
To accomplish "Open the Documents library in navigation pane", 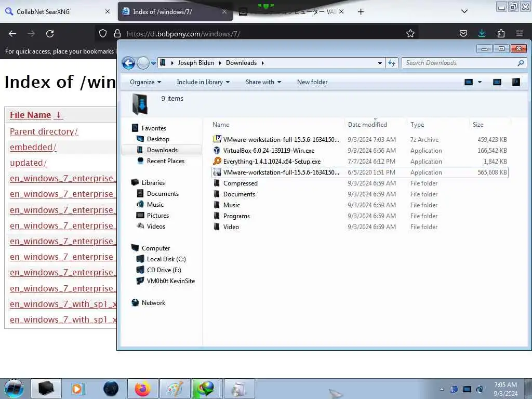I will pos(163,193).
